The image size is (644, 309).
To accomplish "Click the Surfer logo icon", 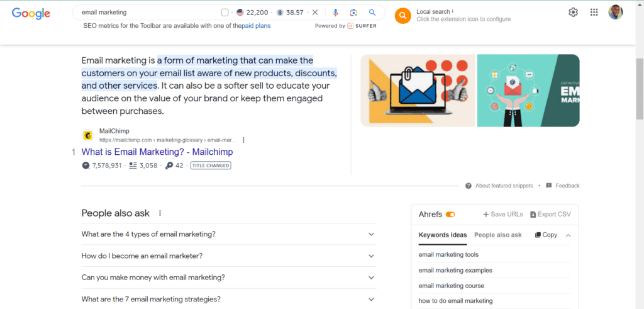I will click(350, 25).
